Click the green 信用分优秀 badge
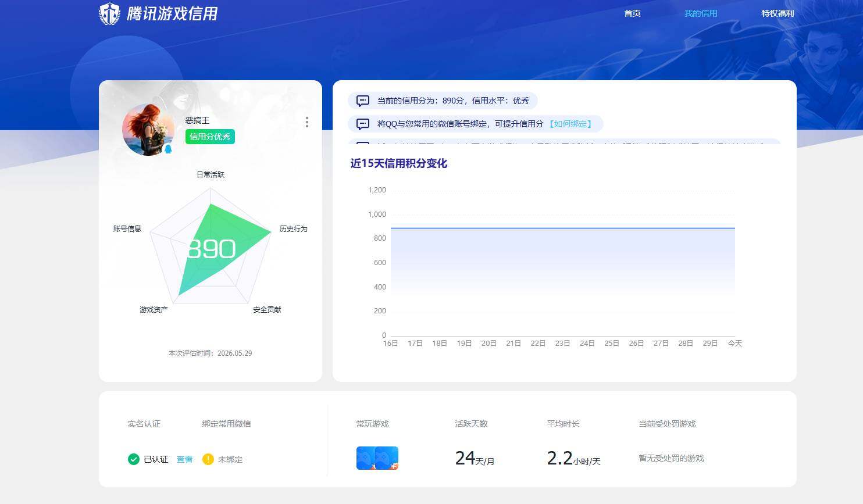Screen dimensions: 863x504 [210, 137]
